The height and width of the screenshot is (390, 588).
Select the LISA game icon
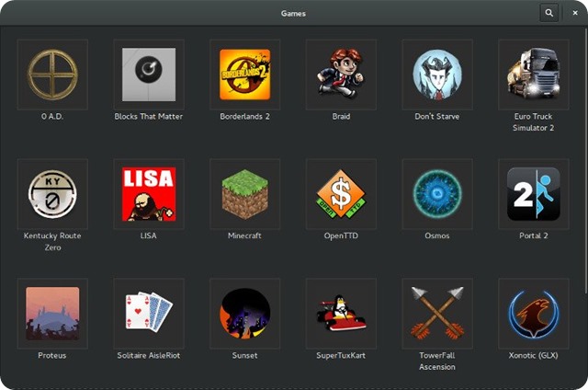[x=149, y=194]
